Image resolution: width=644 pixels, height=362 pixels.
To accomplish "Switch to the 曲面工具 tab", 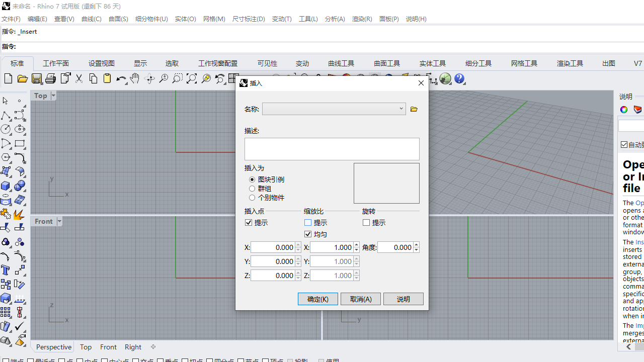I will click(386, 63).
